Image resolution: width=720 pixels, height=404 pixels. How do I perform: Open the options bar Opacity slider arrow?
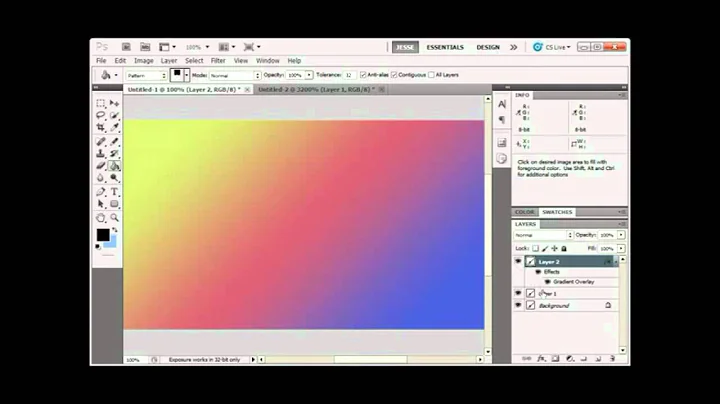click(309, 75)
